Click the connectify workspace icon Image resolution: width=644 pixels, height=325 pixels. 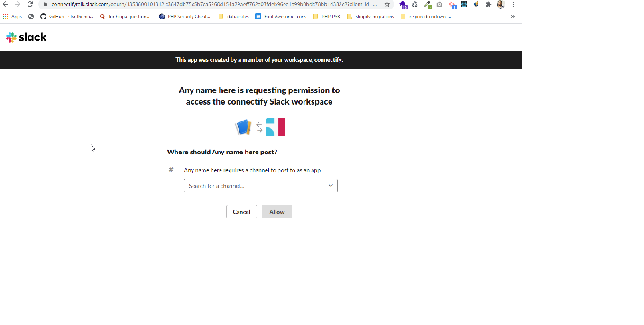(x=275, y=127)
